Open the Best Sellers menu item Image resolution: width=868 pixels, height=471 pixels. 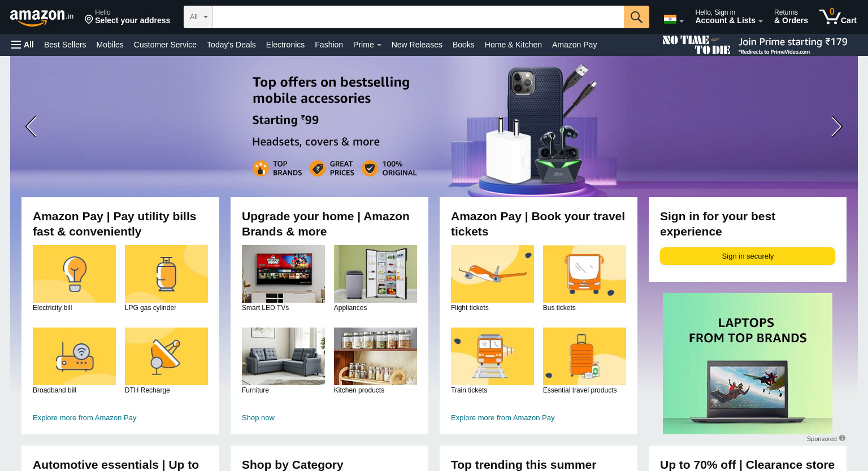[x=65, y=45]
